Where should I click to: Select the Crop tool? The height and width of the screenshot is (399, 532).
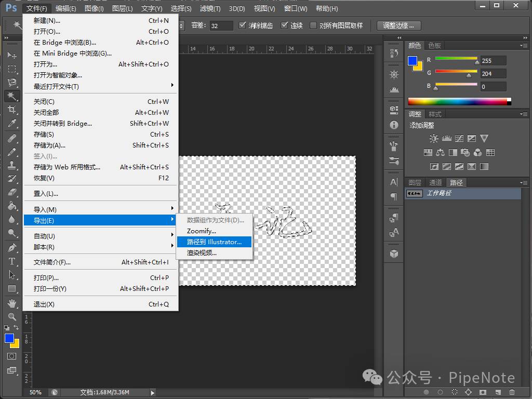[12, 109]
